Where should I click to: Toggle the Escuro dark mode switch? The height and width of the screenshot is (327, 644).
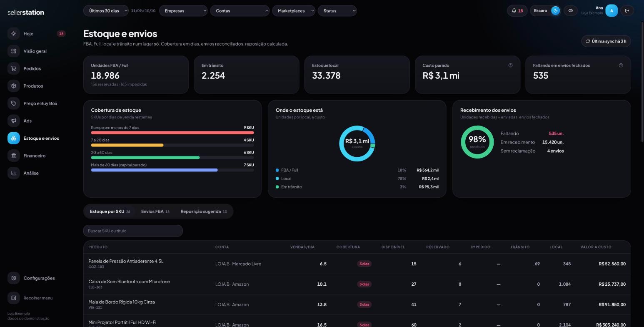(555, 11)
